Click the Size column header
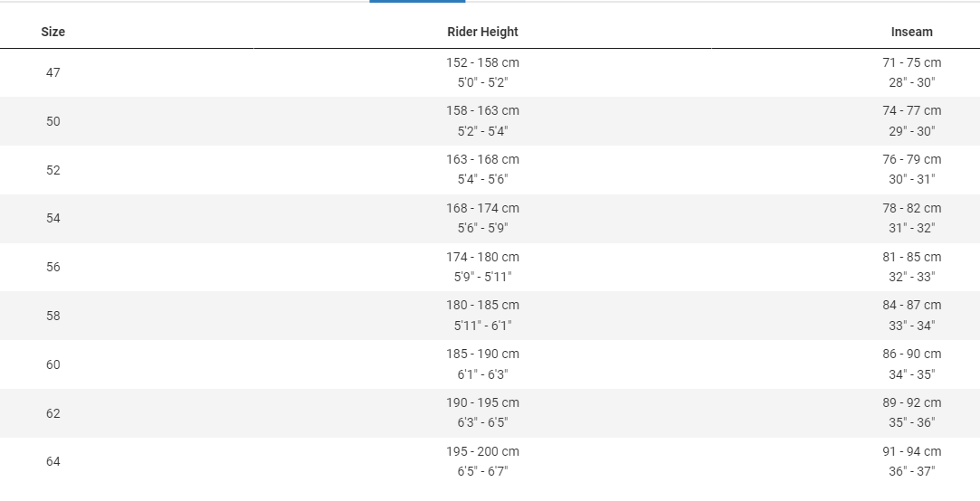980x501 pixels. click(x=53, y=32)
